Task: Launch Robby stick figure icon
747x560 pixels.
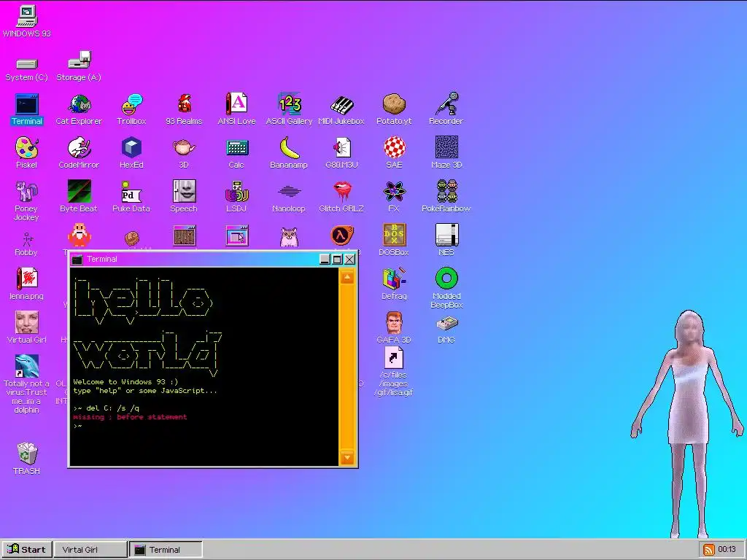Action: 27,244
